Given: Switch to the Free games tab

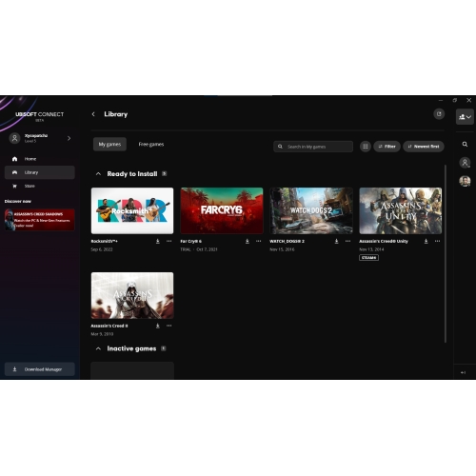Looking at the screenshot, I should click(151, 145).
